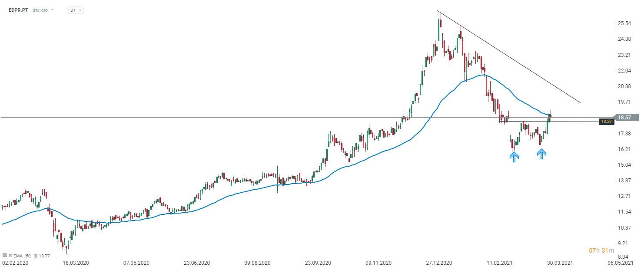Select the descending black trendline
644x270 pixels.
point(521,65)
